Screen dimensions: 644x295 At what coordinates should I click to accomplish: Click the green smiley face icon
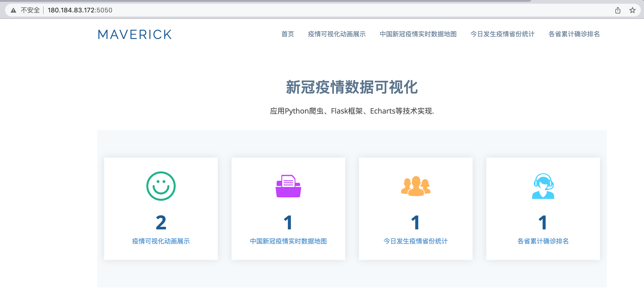(161, 186)
